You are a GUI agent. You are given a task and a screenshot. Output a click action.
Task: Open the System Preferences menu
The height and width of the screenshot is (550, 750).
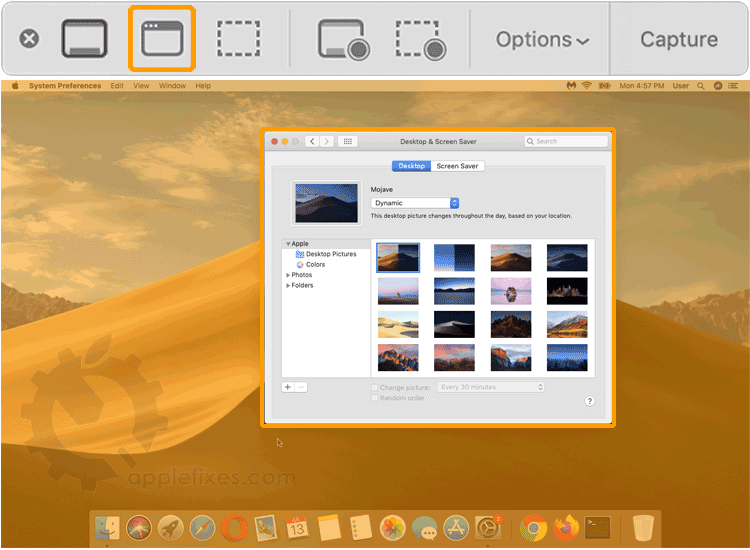[x=65, y=86]
